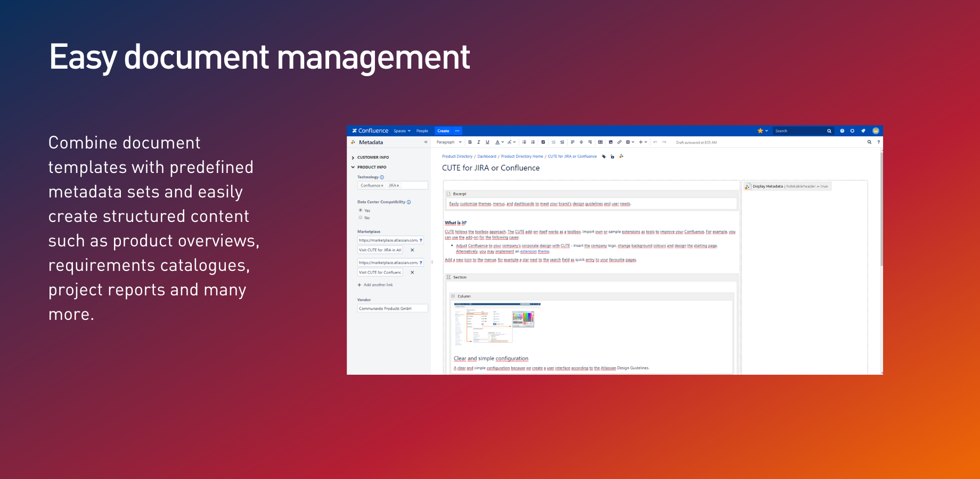The width and height of the screenshot is (980, 479).
Task: Open the Spaces dropdown menu
Action: tap(402, 131)
